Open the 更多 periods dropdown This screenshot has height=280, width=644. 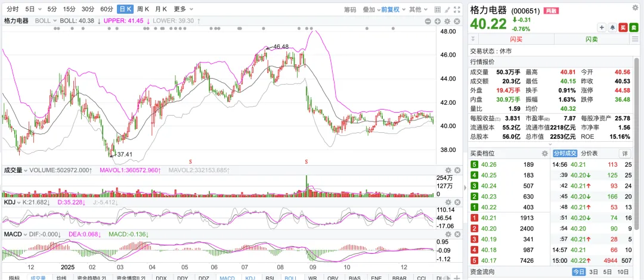[183, 9]
